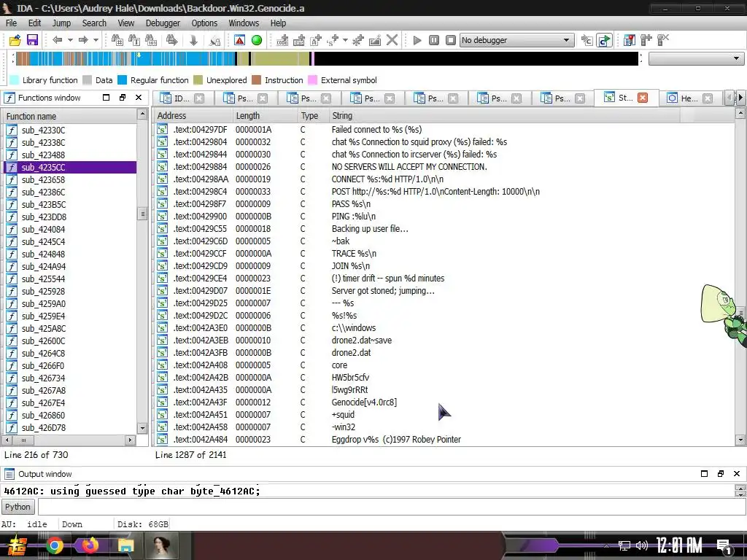Pause the debugger process
Image resolution: width=747 pixels, height=560 pixels.
click(x=434, y=40)
